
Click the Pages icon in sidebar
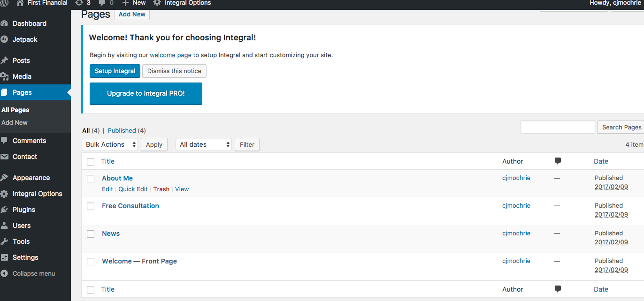click(x=4, y=92)
